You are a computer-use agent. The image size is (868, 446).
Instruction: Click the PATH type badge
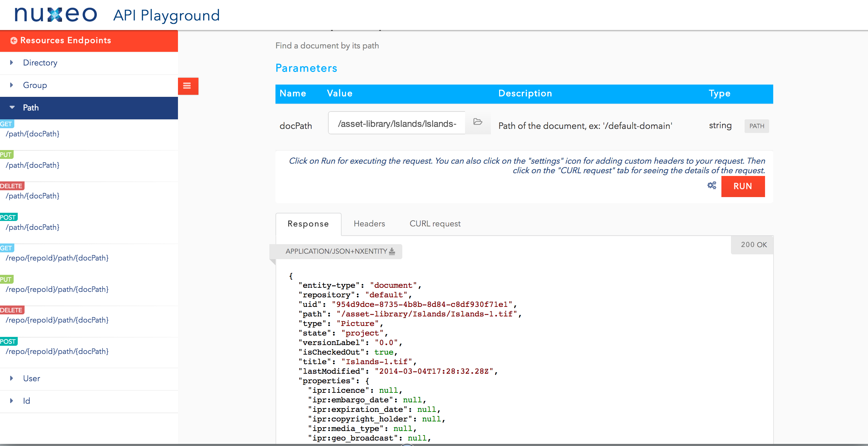tap(757, 126)
